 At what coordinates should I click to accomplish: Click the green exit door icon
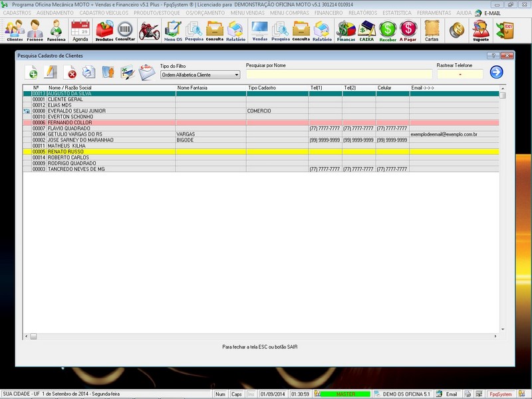[505, 31]
